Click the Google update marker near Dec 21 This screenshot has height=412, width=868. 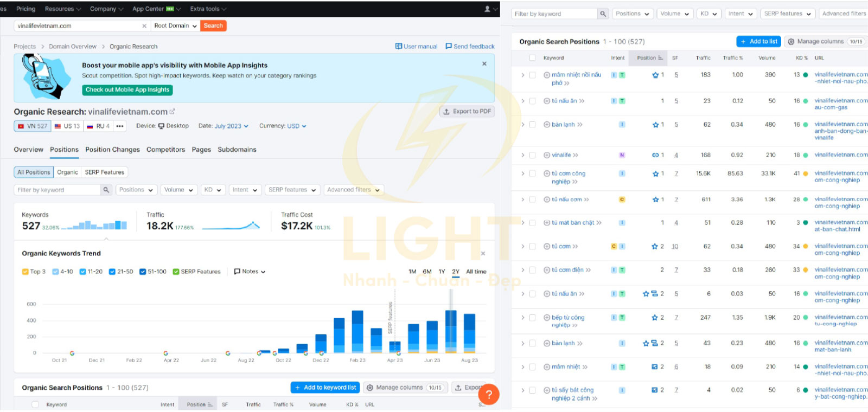tap(72, 353)
